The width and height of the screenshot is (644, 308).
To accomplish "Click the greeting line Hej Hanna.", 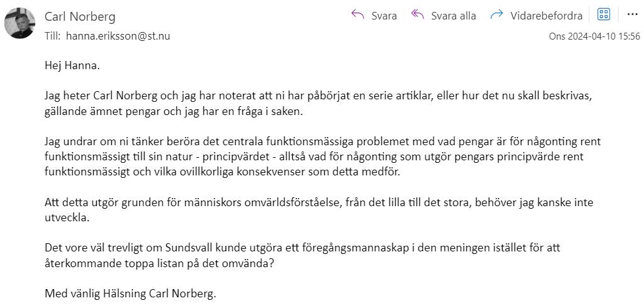I will [72, 65].
